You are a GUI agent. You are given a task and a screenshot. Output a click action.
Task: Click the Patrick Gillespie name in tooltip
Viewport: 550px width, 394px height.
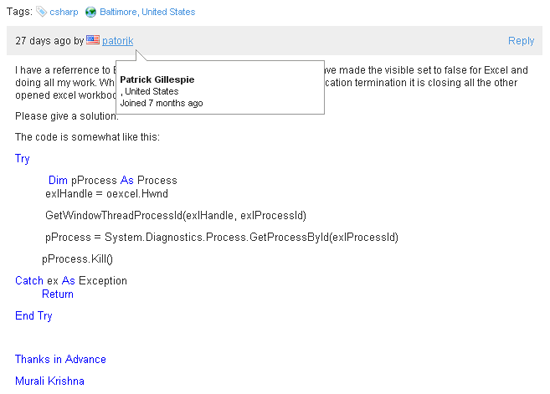pos(157,80)
